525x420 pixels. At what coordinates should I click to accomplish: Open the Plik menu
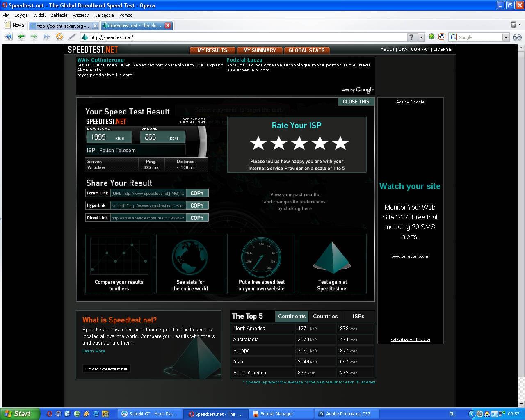point(6,15)
